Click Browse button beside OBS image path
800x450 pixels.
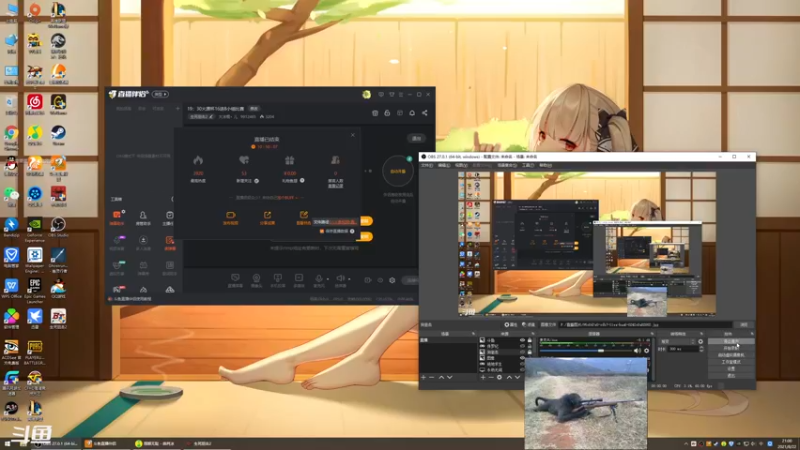pos(744,324)
